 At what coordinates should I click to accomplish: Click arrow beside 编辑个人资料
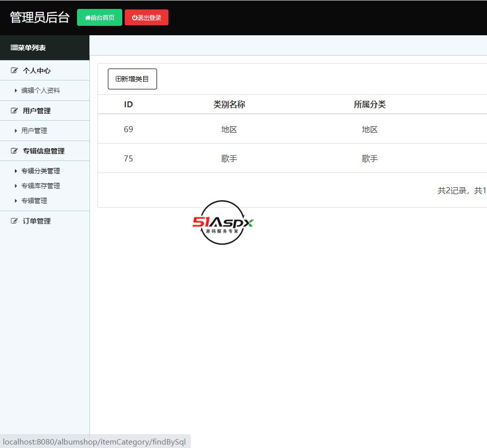[x=16, y=90]
